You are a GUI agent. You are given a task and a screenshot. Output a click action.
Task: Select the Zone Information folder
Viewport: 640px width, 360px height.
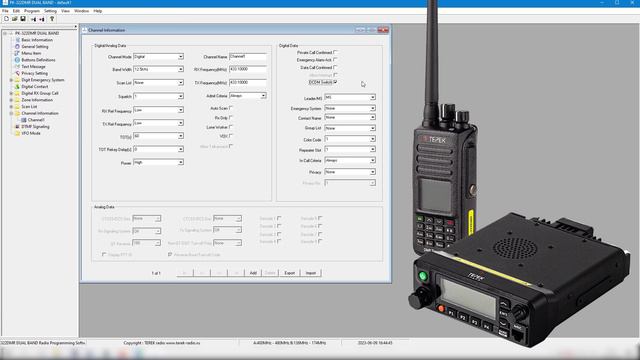[37, 100]
